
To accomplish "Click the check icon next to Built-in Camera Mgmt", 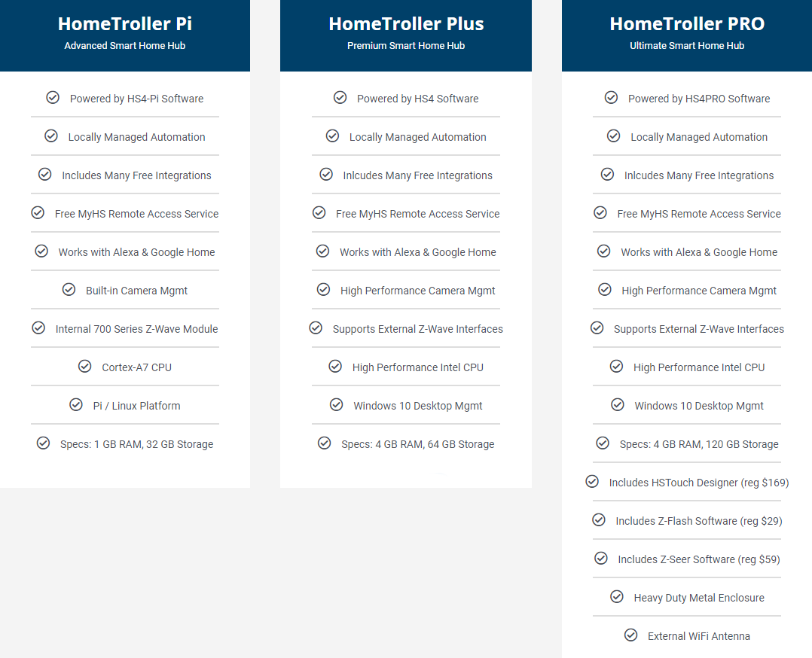I will pyautogui.click(x=69, y=289).
